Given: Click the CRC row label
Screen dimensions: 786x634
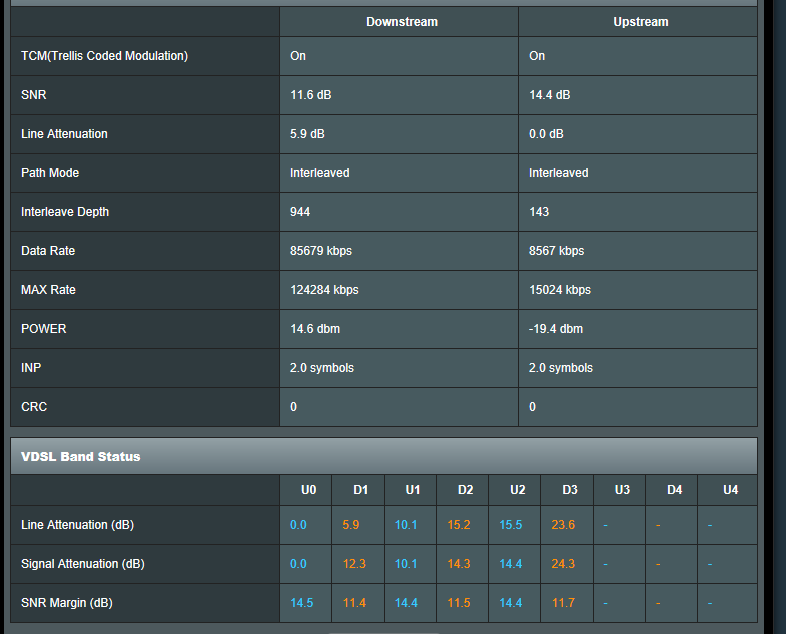Looking at the screenshot, I should click(x=34, y=407).
